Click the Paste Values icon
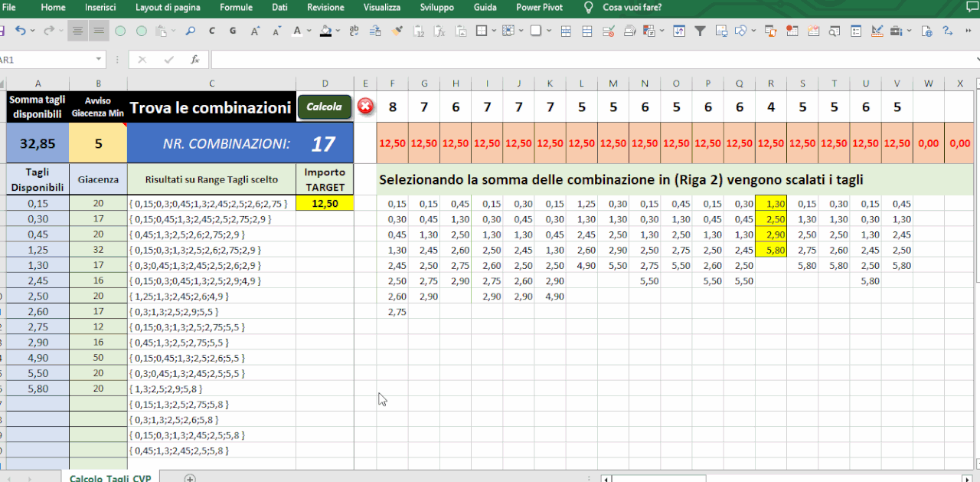Screen dimensions: 980x482 pos(419,31)
